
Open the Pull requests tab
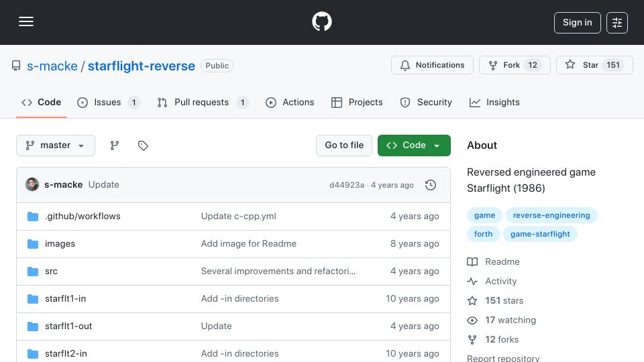click(203, 102)
